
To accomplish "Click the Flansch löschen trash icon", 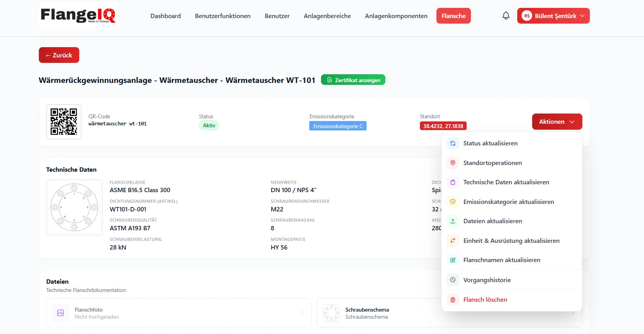I will [x=453, y=300].
